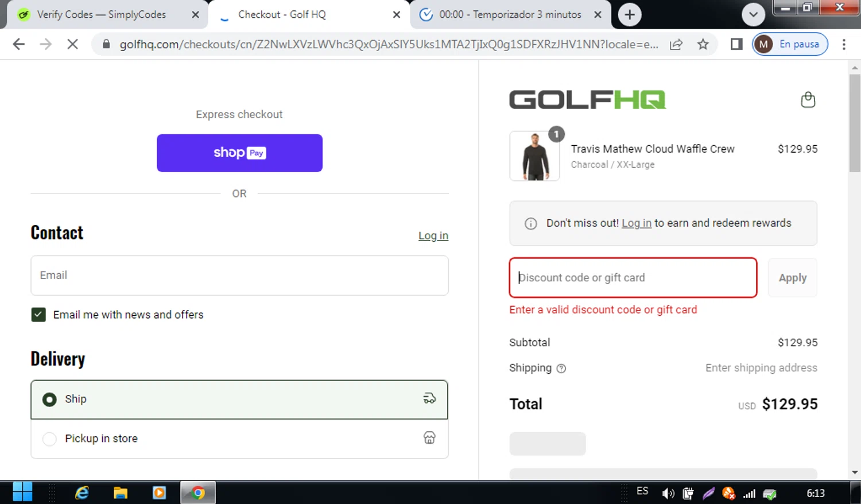Uncheck Email me with news and offers
This screenshot has width=861, height=504.
pos(38,315)
